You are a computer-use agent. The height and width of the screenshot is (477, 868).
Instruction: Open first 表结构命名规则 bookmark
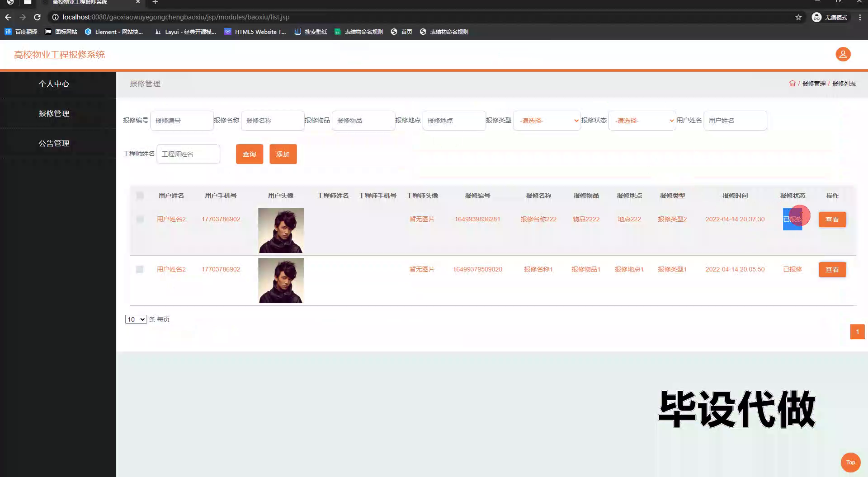pyautogui.click(x=359, y=32)
